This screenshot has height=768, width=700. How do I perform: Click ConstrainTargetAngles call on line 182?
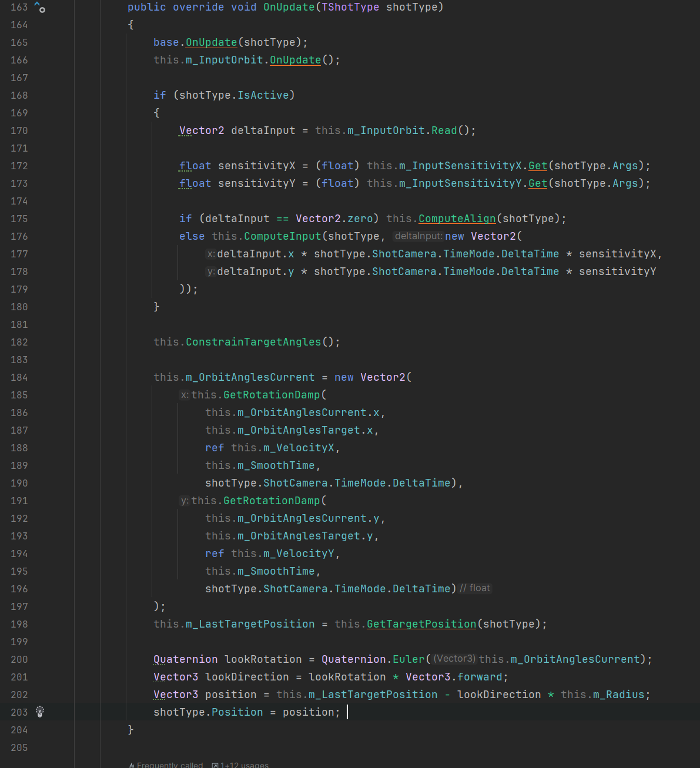(x=253, y=342)
